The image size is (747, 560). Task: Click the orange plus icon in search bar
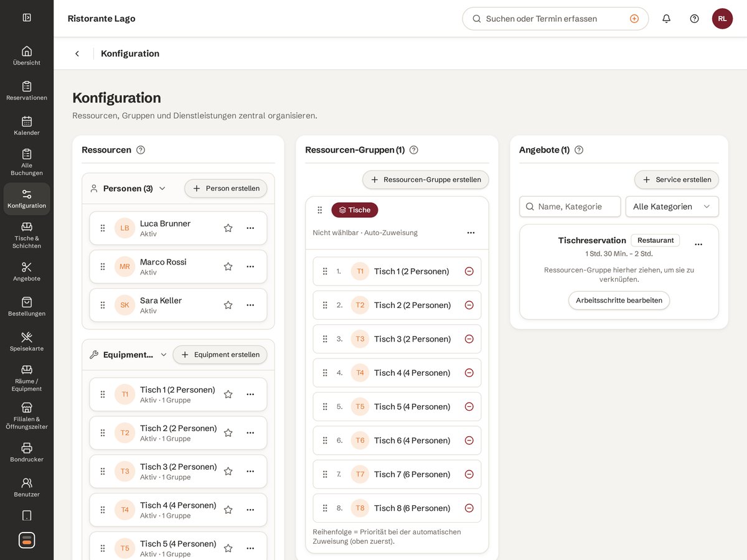pyautogui.click(x=634, y=19)
